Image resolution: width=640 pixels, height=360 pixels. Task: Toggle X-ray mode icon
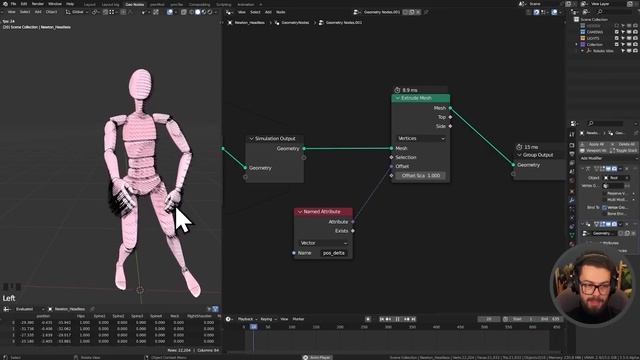pos(184,12)
